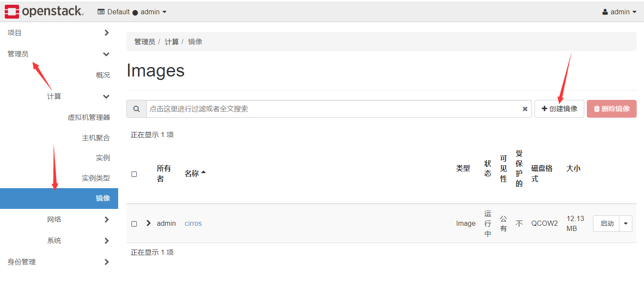Click 计算 in the breadcrumb
This screenshot has height=298, width=644.
[x=172, y=42]
